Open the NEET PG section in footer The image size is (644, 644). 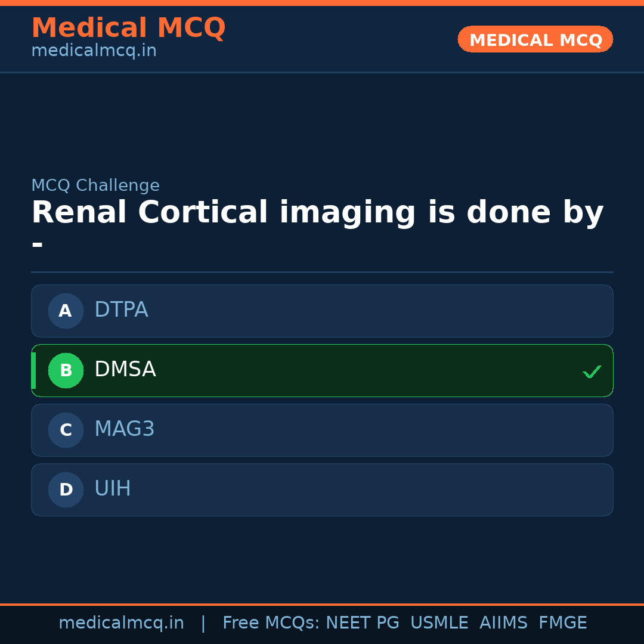pyautogui.click(x=362, y=622)
